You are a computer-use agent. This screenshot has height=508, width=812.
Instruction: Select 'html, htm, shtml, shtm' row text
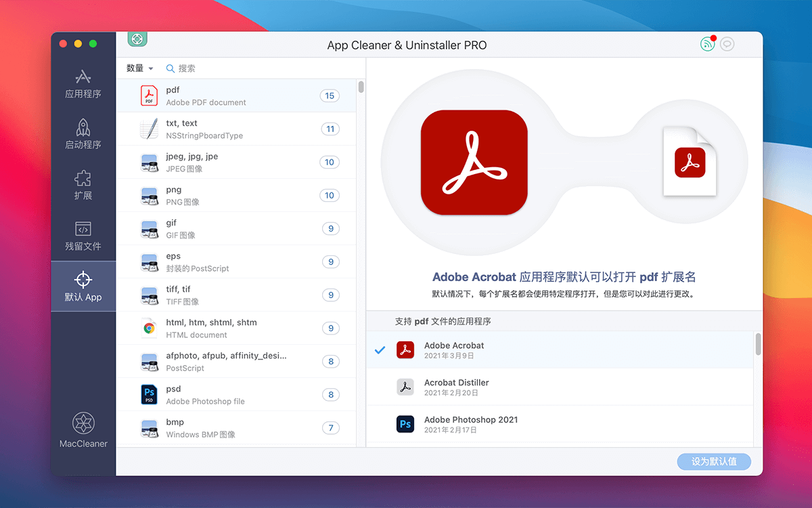coord(211,322)
